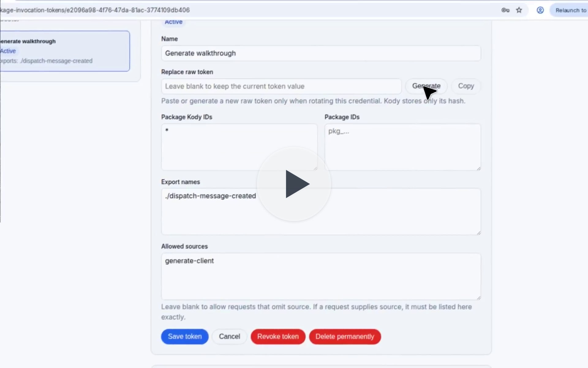Click the Active badge in sidebar token card
The height and width of the screenshot is (368, 588).
8,51
